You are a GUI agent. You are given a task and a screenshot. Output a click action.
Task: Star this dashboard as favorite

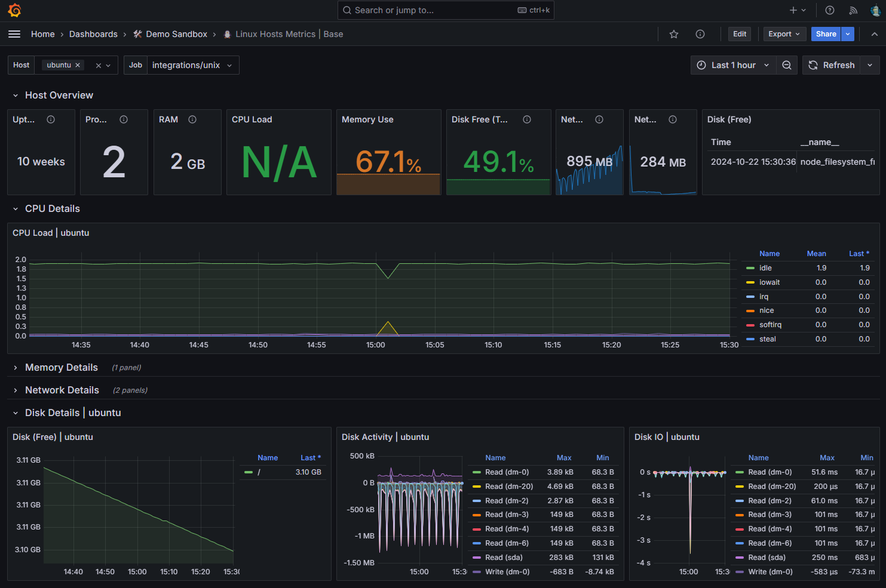click(x=674, y=34)
